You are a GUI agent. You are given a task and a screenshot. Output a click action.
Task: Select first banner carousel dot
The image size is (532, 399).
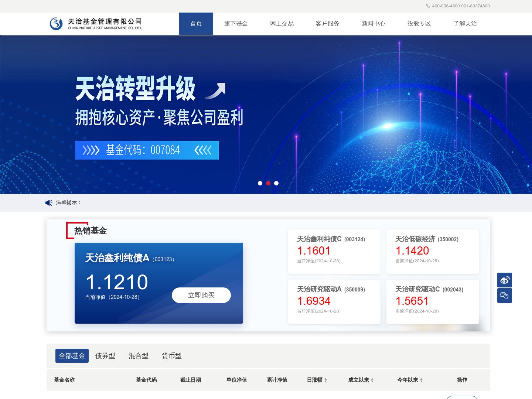(x=260, y=183)
